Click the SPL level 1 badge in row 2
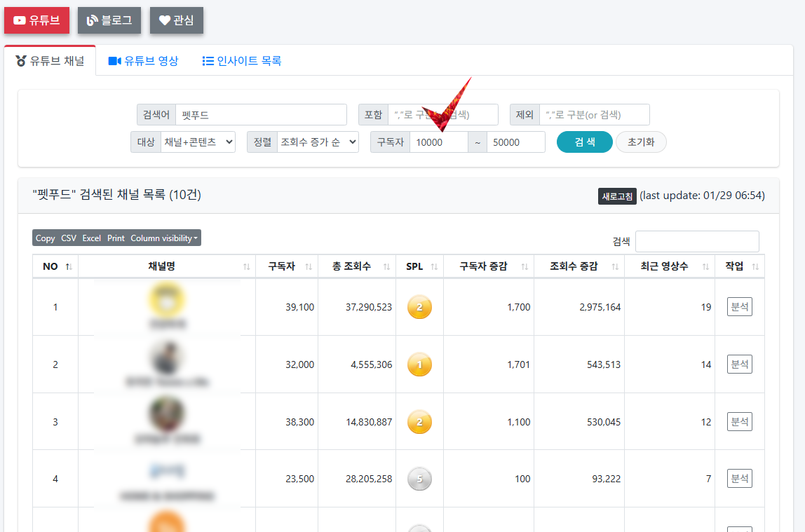805x532 pixels. (x=419, y=364)
